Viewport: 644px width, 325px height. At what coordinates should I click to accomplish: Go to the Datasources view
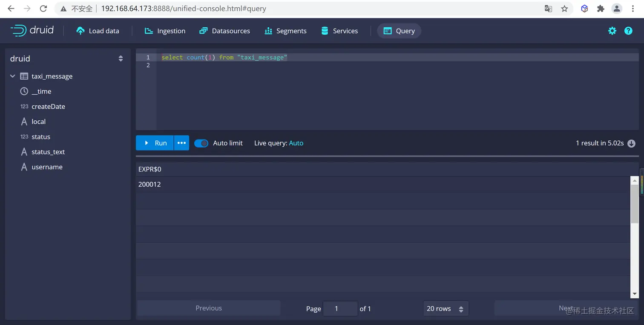pos(224,31)
